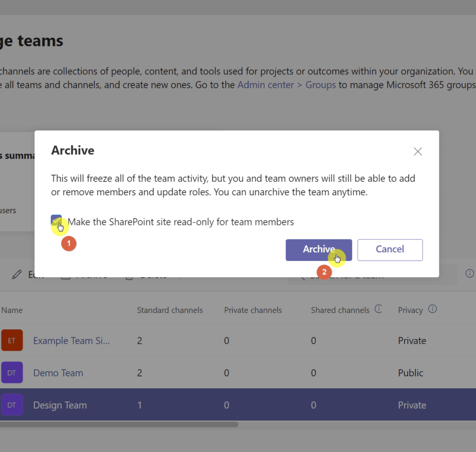The width and height of the screenshot is (476, 452).
Task: Cancel the Archive dialog
Action: [390, 250]
